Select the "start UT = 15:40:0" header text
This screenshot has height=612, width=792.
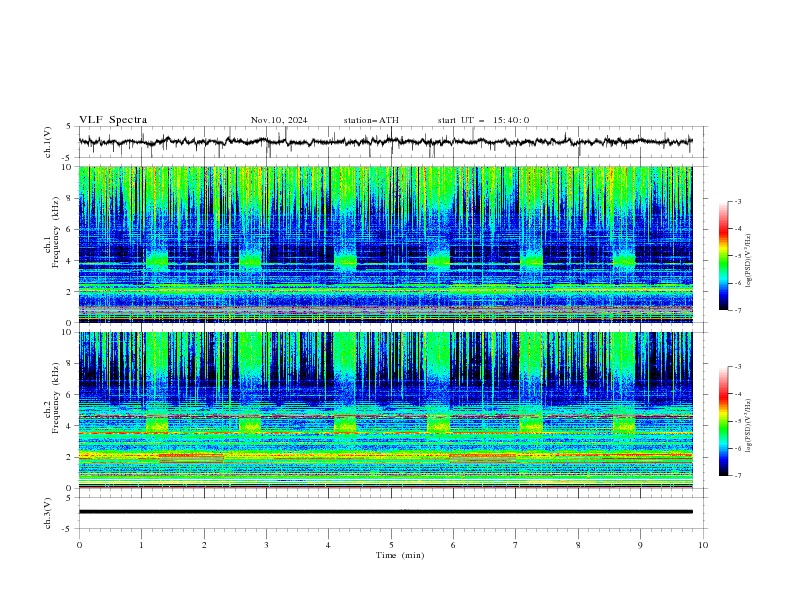[x=483, y=120]
